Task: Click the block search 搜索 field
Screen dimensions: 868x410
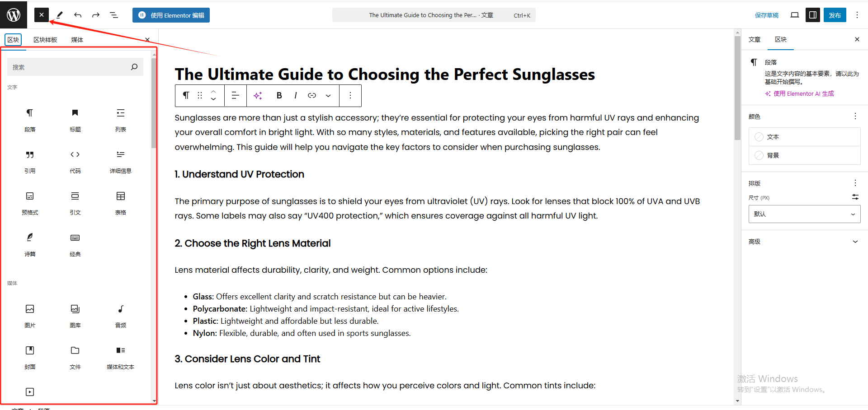Action: 70,67
